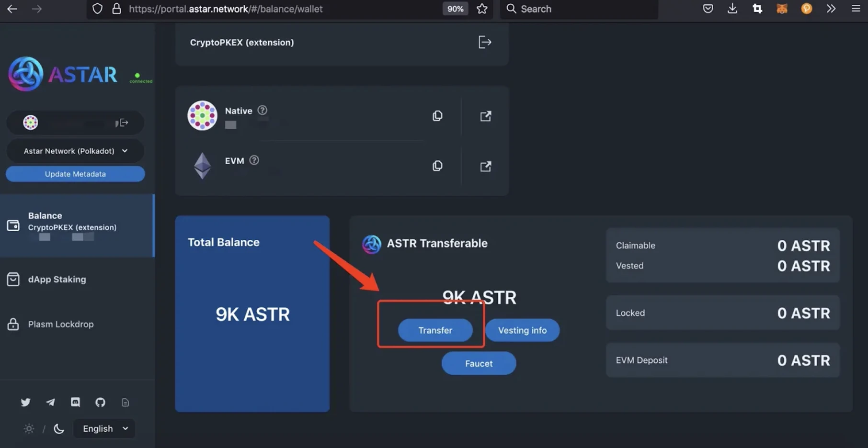Click the Vested 0 ASTR value
This screenshot has height=448, width=868.
(x=803, y=266)
